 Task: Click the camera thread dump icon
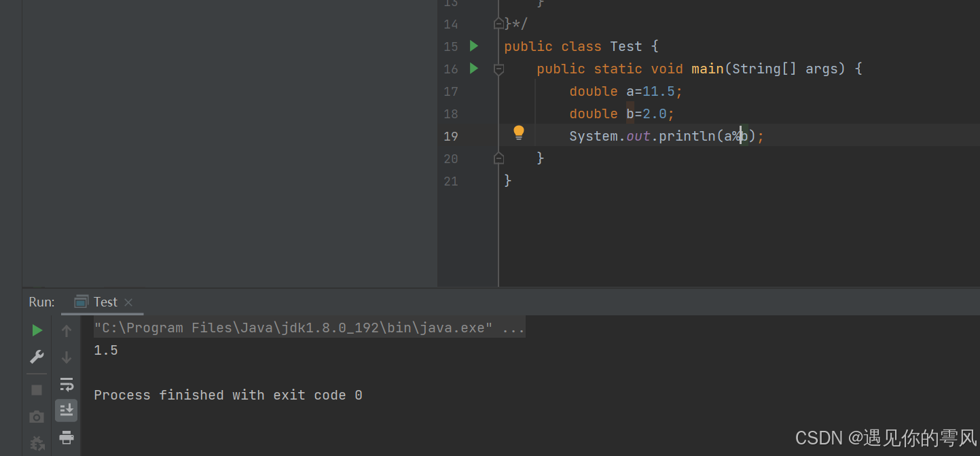point(37,417)
